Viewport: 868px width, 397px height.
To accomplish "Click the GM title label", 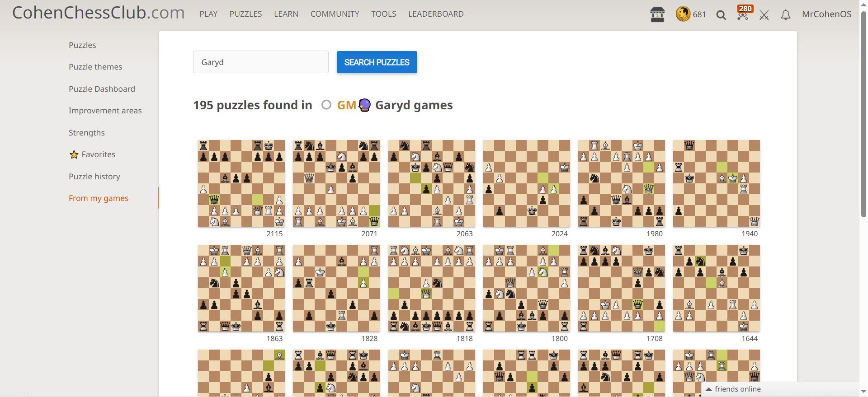I will (347, 105).
